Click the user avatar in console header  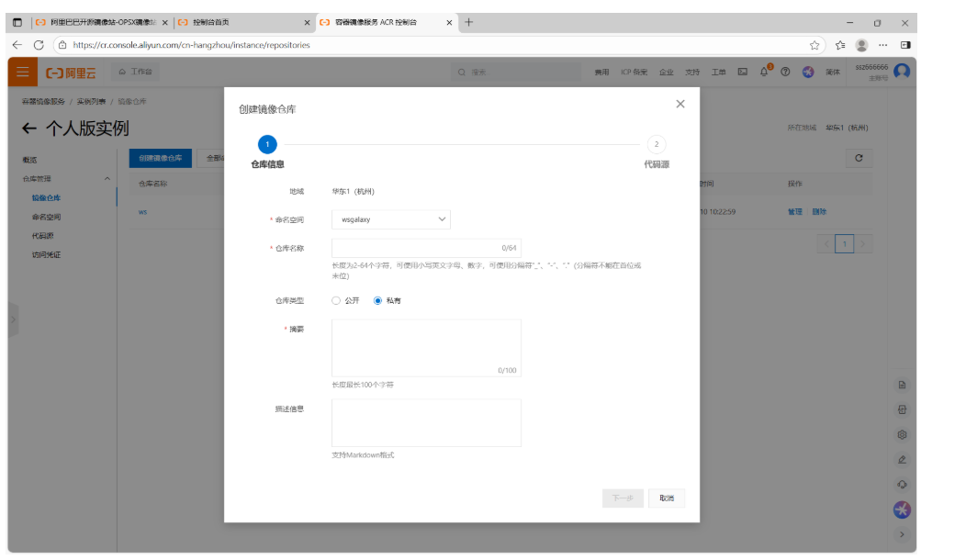[902, 72]
